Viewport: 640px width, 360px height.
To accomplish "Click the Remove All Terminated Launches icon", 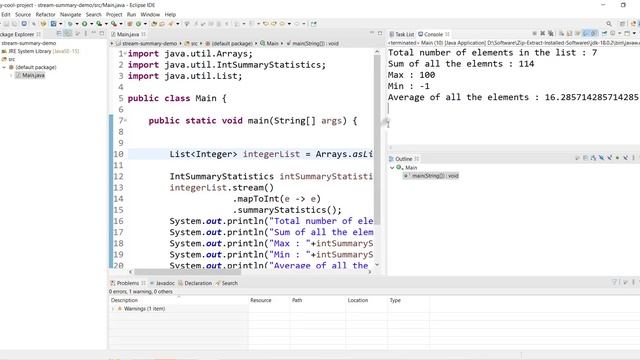I will pyautogui.click(x=551, y=33).
